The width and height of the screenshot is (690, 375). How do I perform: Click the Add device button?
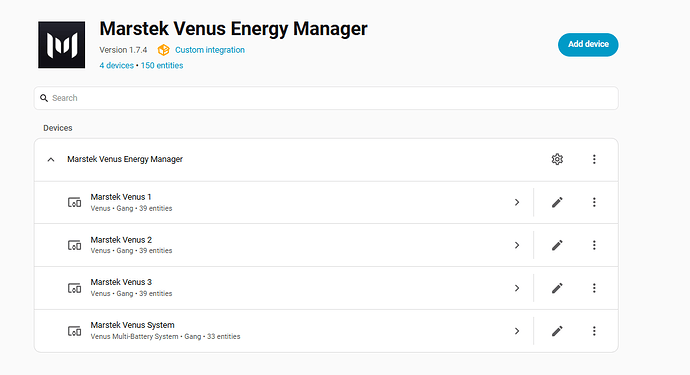click(588, 44)
